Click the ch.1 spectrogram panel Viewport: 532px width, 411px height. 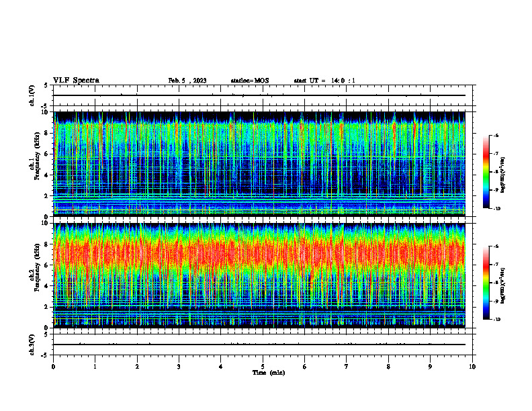(x=259, y=164)
